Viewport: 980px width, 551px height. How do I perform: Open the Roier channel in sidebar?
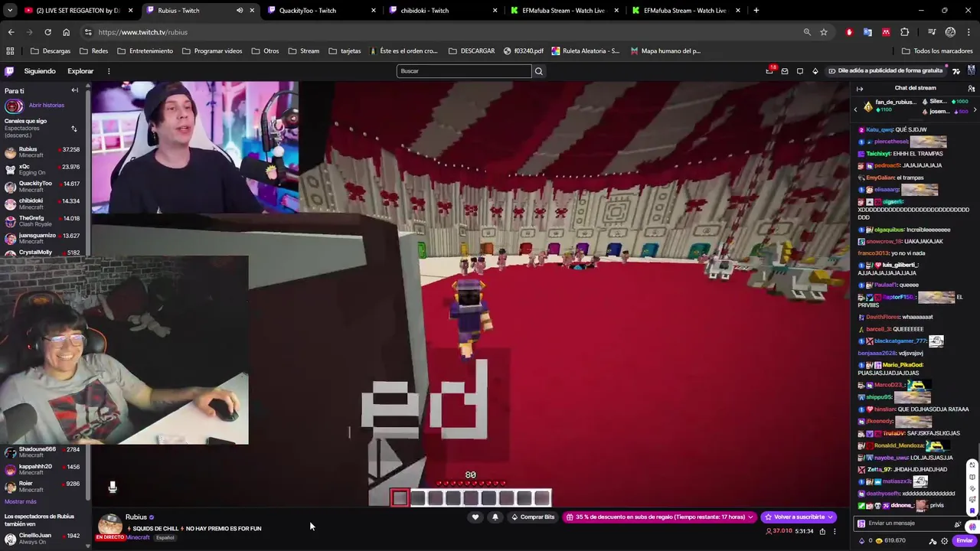43,486
